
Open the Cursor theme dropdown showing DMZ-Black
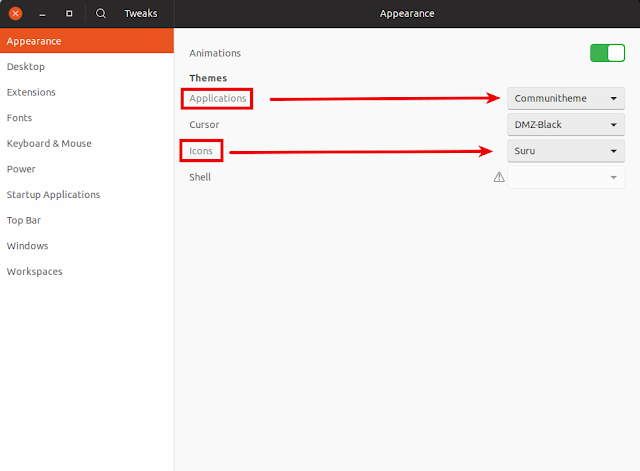click(566, 124)
